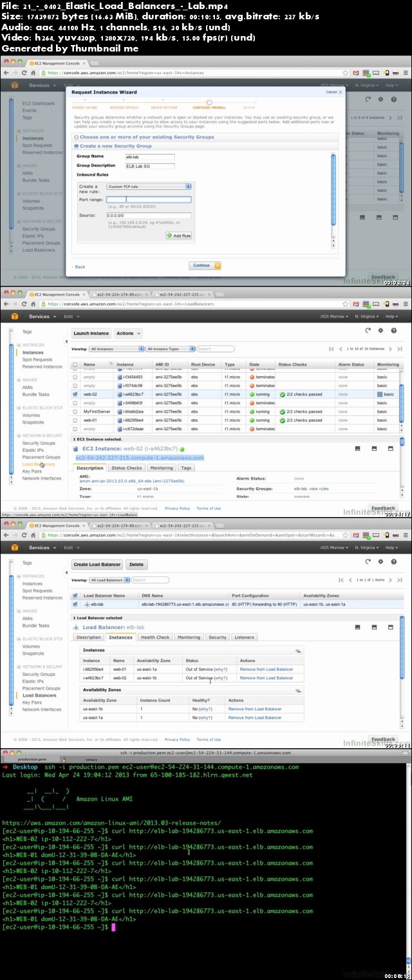Viewport: 412px width, 980px height.
Task: Click browser back arrow in instances list frame
Action: coord(6,305)
